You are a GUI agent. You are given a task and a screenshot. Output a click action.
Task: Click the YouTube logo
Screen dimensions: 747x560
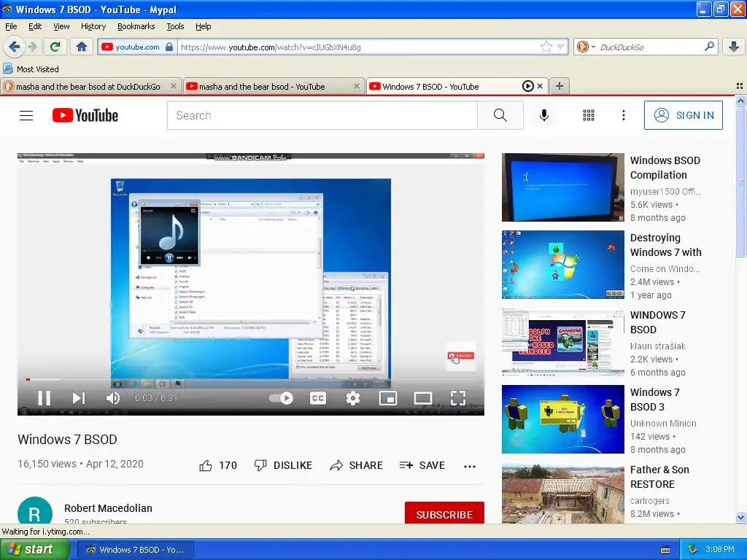tap(85, 115)
